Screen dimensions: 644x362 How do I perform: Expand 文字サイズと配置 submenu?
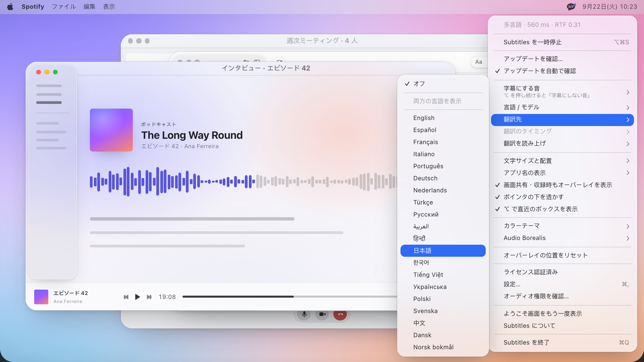click(562, 161)
